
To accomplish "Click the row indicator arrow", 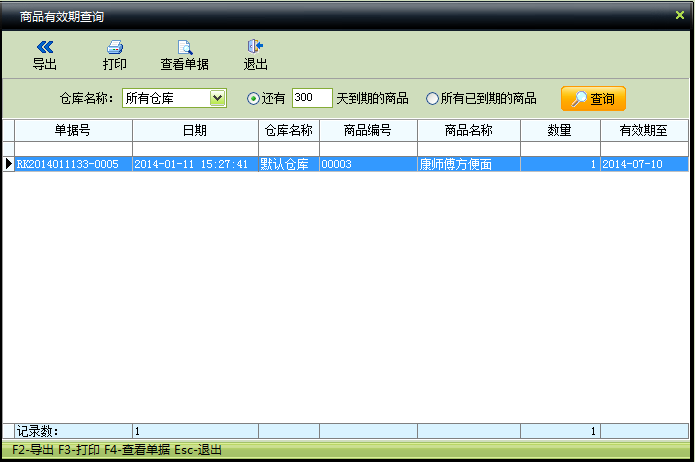I will [x=8, y=164].
